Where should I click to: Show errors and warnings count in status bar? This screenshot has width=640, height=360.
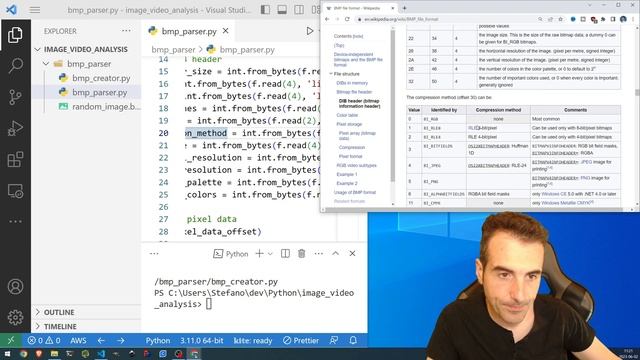point(44,340)
